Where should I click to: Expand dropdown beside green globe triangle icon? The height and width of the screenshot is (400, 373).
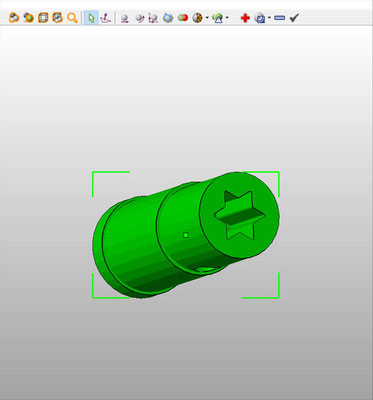227,18
